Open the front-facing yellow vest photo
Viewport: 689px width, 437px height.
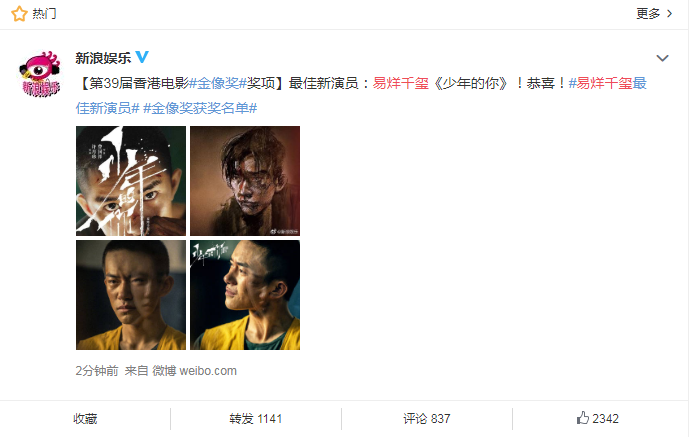coord(131,295)
